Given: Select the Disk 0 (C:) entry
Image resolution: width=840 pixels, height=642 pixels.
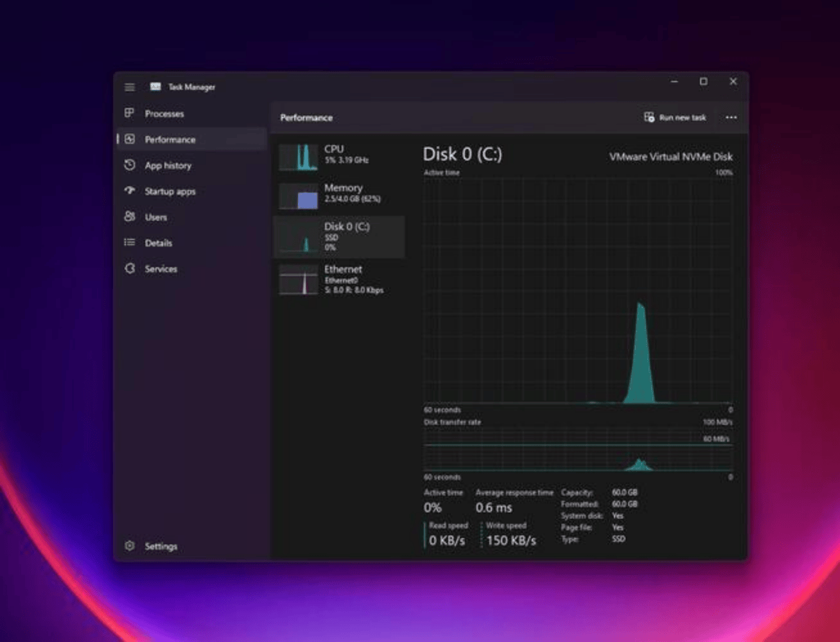Looking at the screenshot, I should click(339, 237).
